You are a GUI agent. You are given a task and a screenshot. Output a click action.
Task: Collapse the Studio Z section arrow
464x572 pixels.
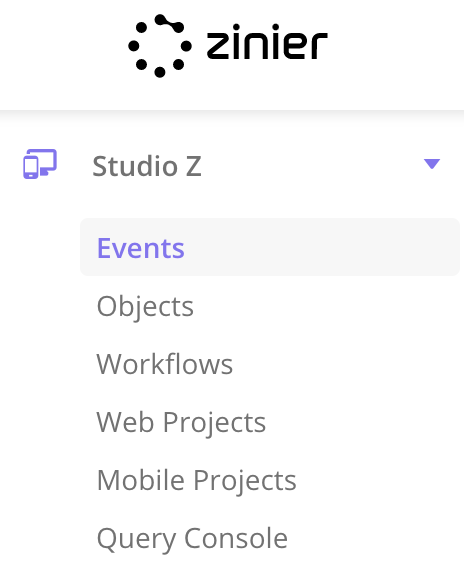(x=432, y=164)
